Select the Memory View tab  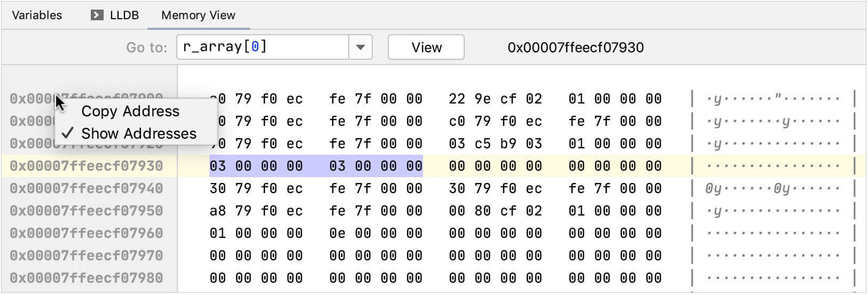(198, 15)
